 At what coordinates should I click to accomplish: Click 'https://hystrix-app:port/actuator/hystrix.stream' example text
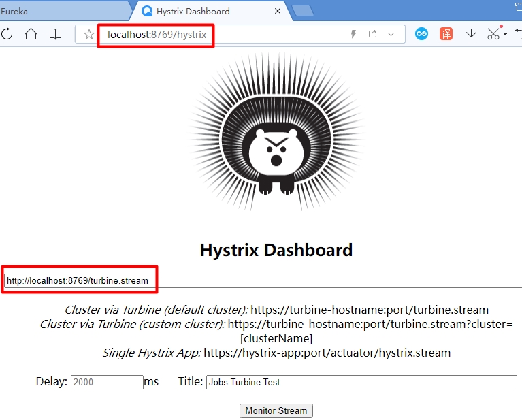(x=327, y=353)
